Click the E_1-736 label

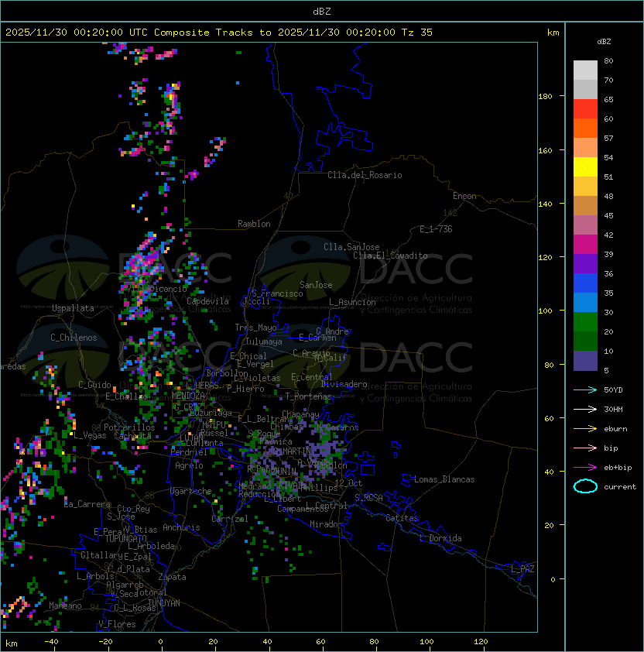[436, 229]
